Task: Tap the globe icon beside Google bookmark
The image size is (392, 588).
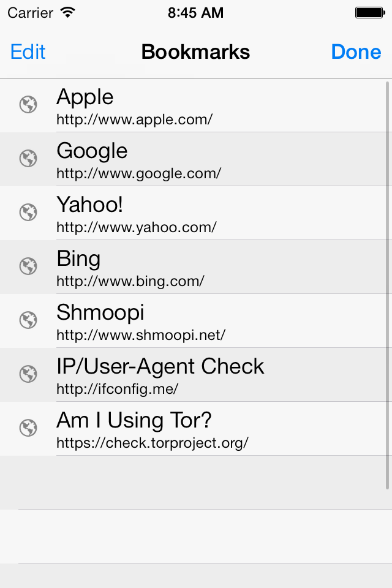Action: click(x=28, y=158)
